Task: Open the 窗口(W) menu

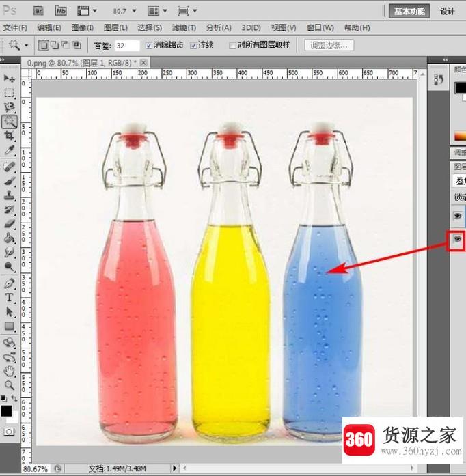Action: tap(320, 28)
